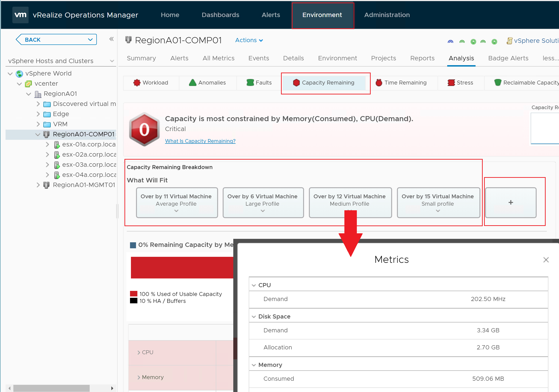Image resolution: width=559 pixels, height=392 pixels.
Task: Add a new profile with plus button
Action: 511,202
